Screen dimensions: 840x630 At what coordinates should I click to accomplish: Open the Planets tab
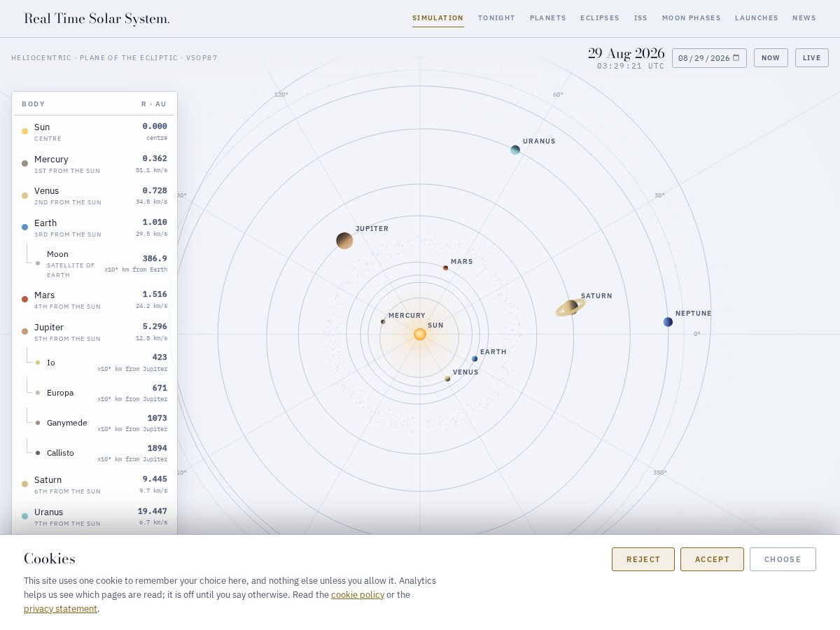547,18
